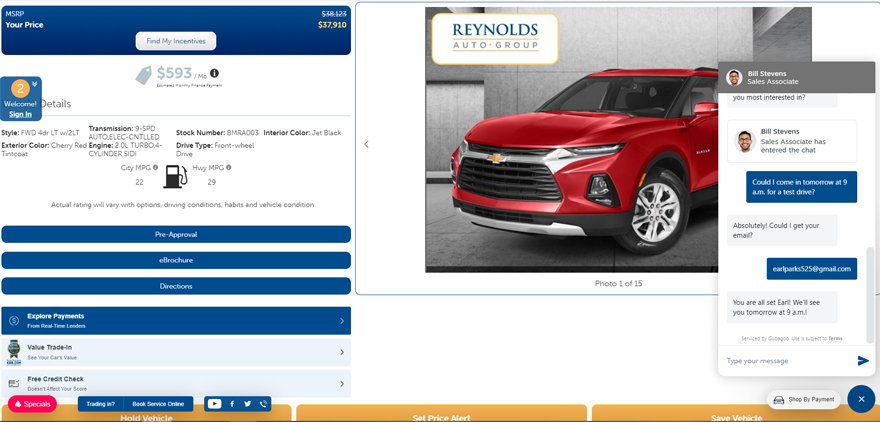Expand the Explore Payments row
Screen dimensions: 880x422
(341, 321)
